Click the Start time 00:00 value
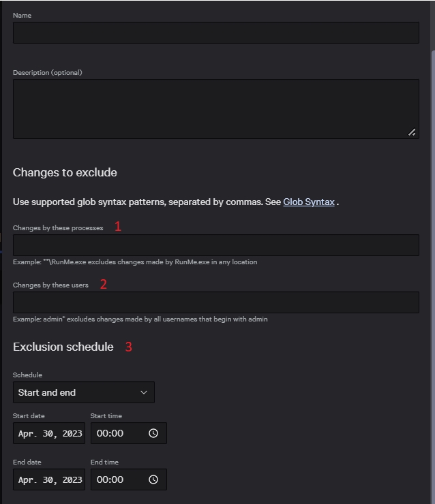This screenshot has height=504, width=435. point(109,433)
